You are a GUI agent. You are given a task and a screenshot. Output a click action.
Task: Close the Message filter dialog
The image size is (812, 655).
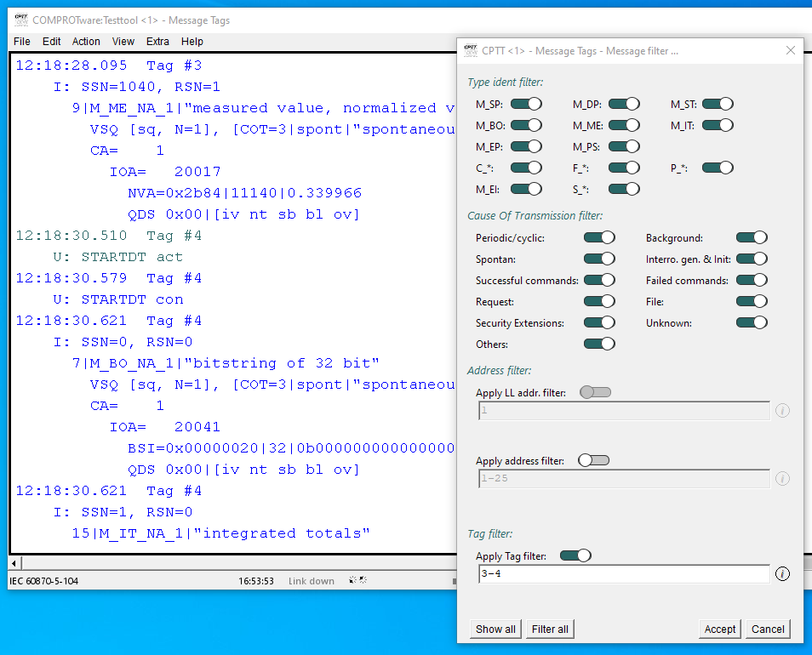[x=790, y=51]
